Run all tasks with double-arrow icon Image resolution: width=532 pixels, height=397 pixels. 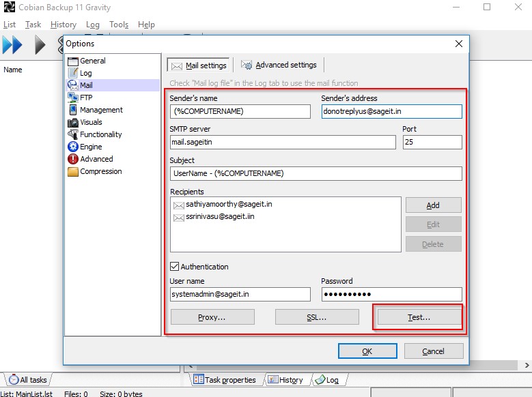click(x=12, y=45)
